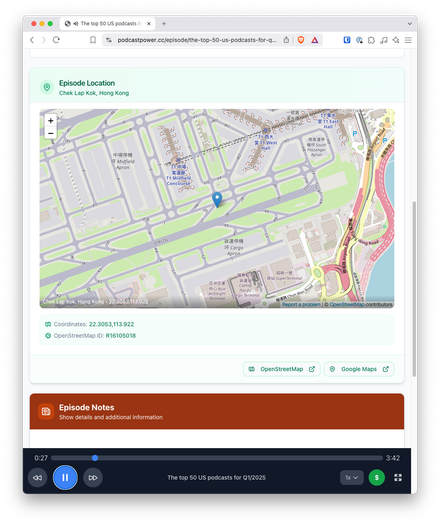Viewport: 440px width, 524px height.
Task: Click the page vertical scrollbar
Action: [414, 289]
